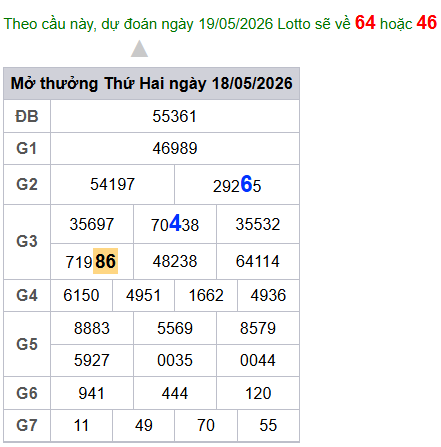Click the G4 number 1662
Viewport: 441px width, 447px height.
206,295
